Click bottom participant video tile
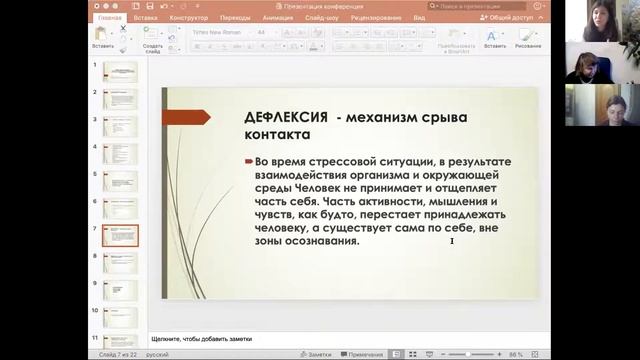 pyautogui.click(x=602, y=105)
